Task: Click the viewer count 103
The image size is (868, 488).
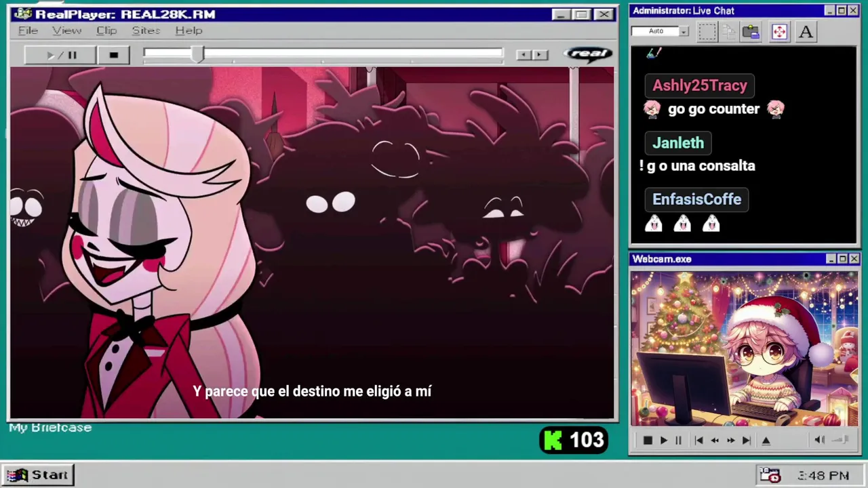Action: tap(587, 441)
